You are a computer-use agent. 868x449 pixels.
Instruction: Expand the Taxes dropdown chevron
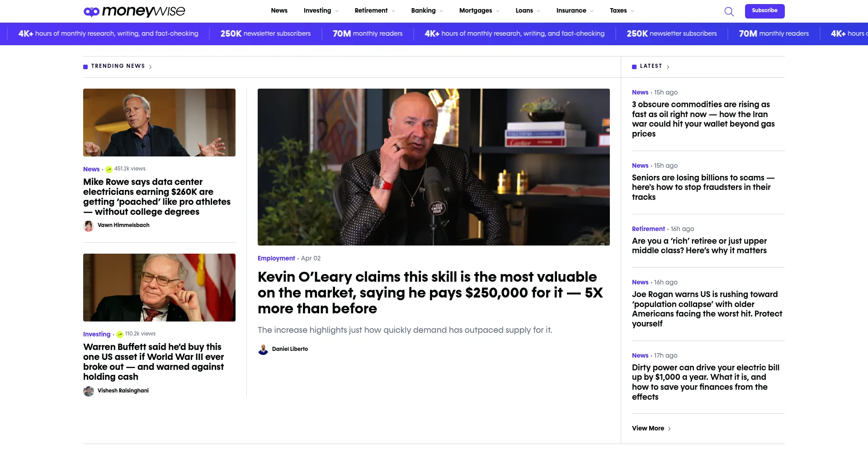tap(632, 11)
